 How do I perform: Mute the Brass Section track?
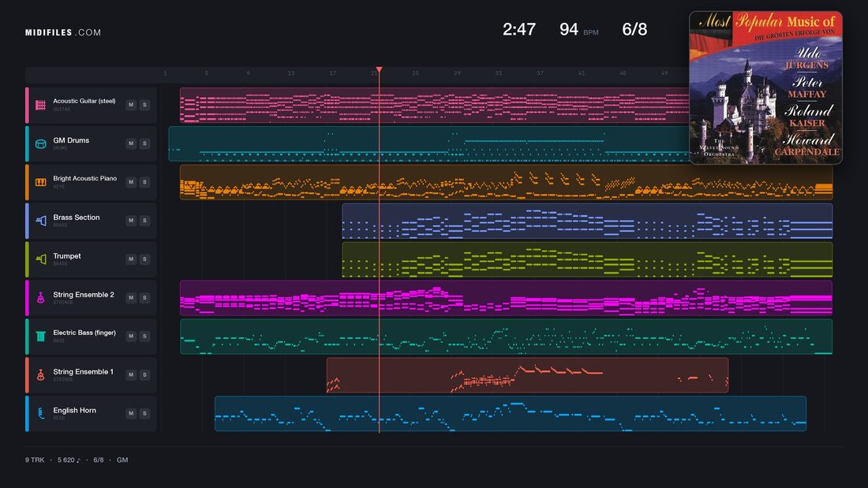tap(131, 220)
